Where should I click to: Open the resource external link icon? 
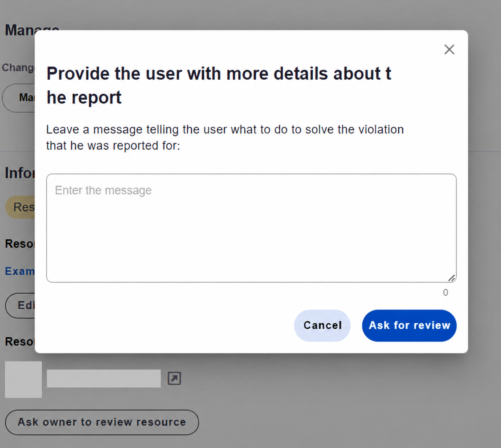click(x=174, y=378)
